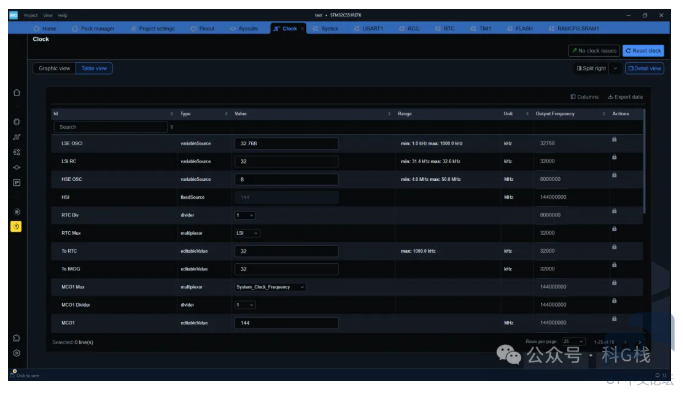The height and width of the screenshot is (395, 683).
Task: Switch to the RAMCFG.SRAM1 tab
Action: 574,29
